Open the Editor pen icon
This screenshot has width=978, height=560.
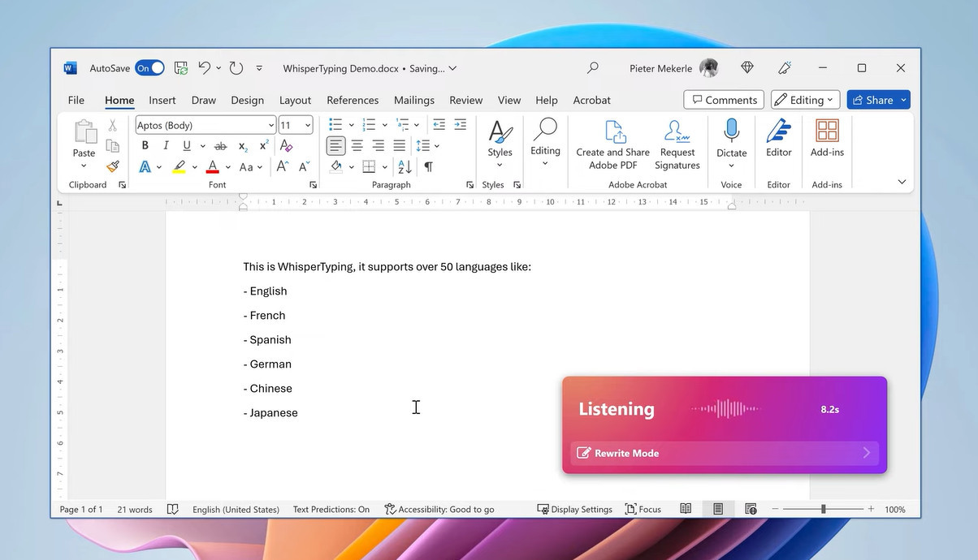(778, 131)
